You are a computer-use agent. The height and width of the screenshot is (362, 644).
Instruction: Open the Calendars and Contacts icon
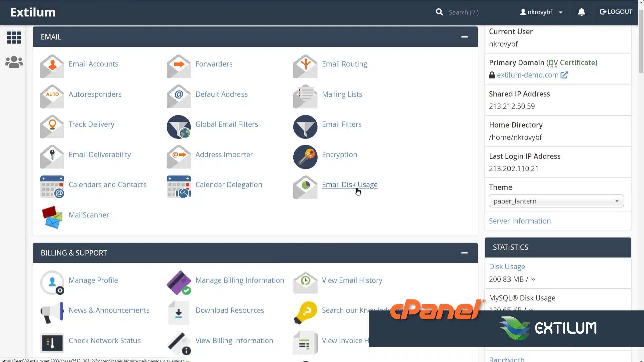coord(52,187)
